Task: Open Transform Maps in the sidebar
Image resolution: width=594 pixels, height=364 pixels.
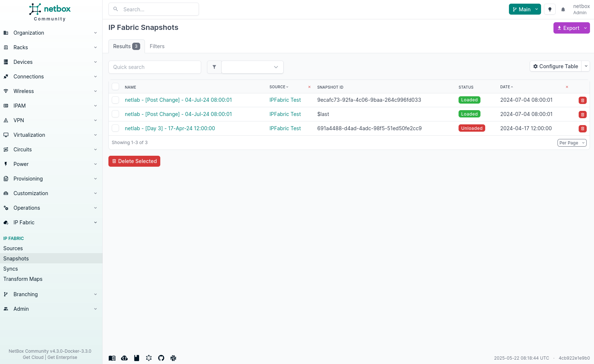Action: (x=23, y=279)
